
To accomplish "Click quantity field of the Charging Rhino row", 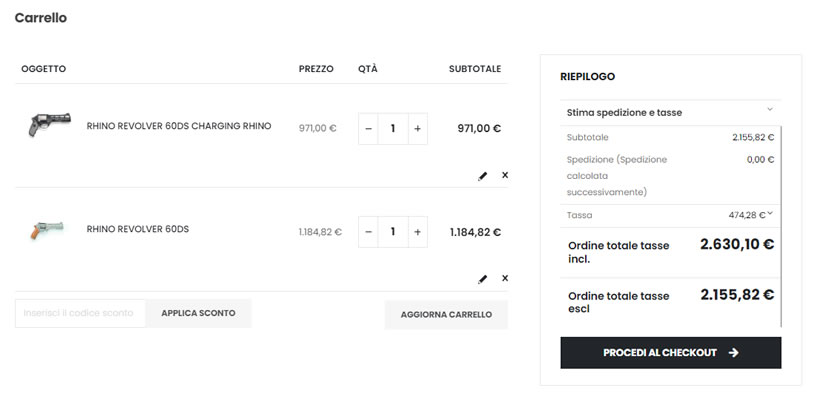I will click(393, 128).
